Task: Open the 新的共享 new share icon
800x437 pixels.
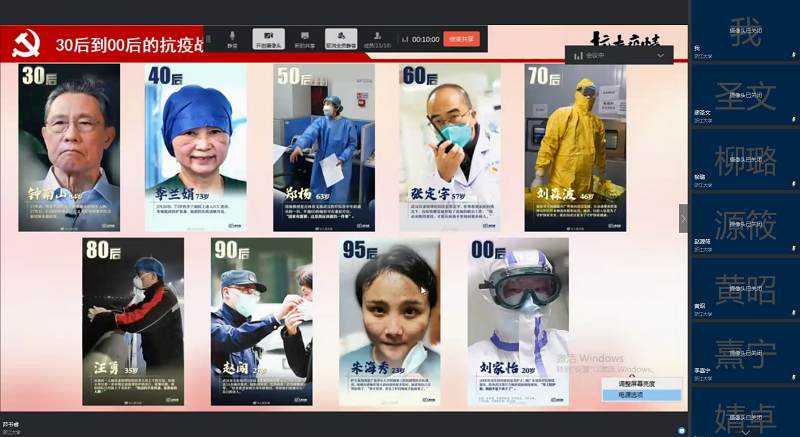Action: (303, 38)
